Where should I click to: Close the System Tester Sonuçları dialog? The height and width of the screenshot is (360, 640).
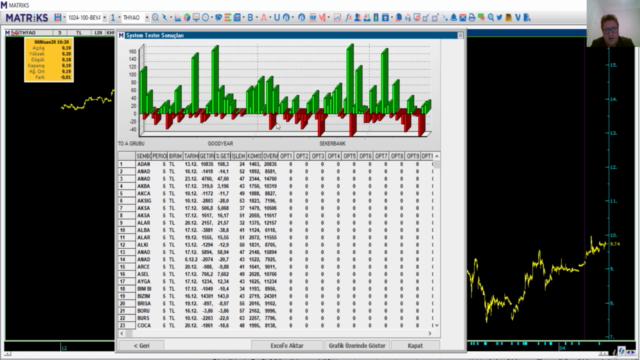point(460,36)
